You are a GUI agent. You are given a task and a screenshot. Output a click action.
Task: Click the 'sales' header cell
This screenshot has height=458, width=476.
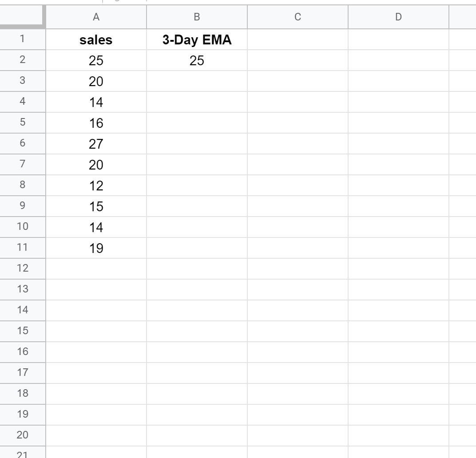tap(96, 40)
